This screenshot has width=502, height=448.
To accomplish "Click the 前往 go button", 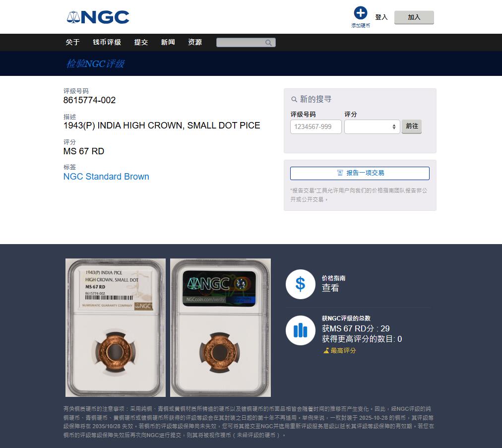I will (x=412, y=126).
